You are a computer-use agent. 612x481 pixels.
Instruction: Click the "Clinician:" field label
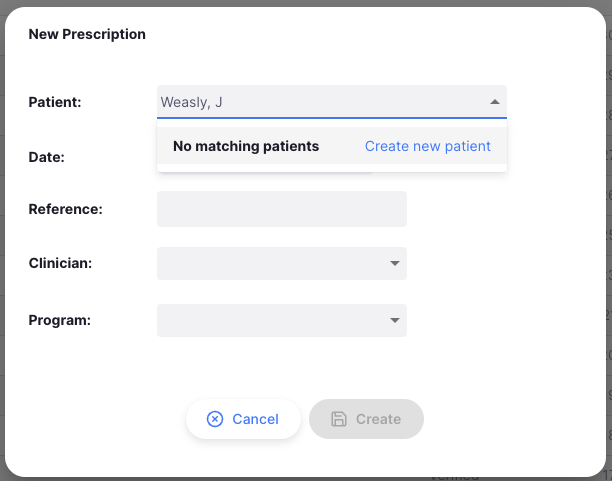(60, 264)
